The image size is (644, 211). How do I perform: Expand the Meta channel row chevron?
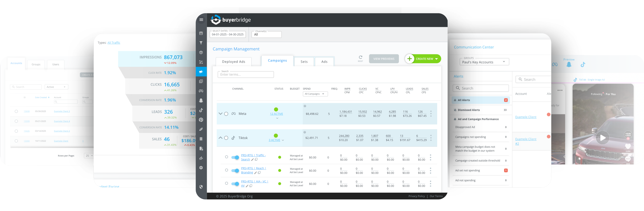[x=220, y=114]
